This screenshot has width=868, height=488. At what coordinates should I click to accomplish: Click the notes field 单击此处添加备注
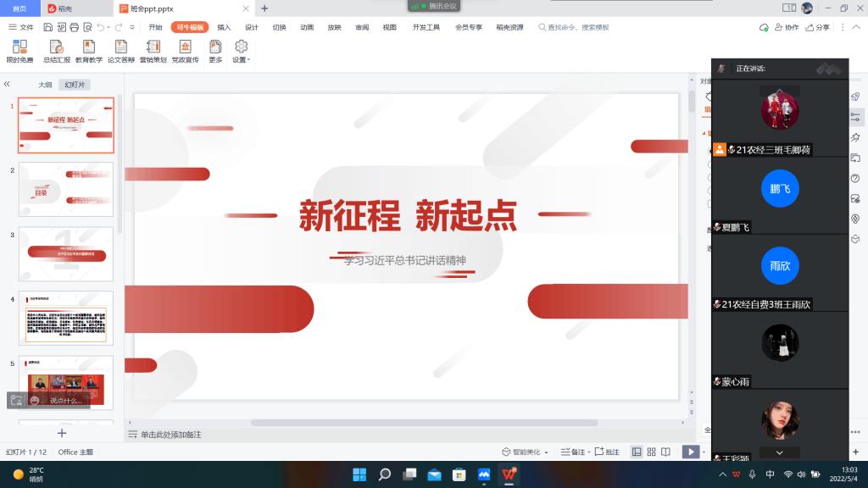(170, 435)
